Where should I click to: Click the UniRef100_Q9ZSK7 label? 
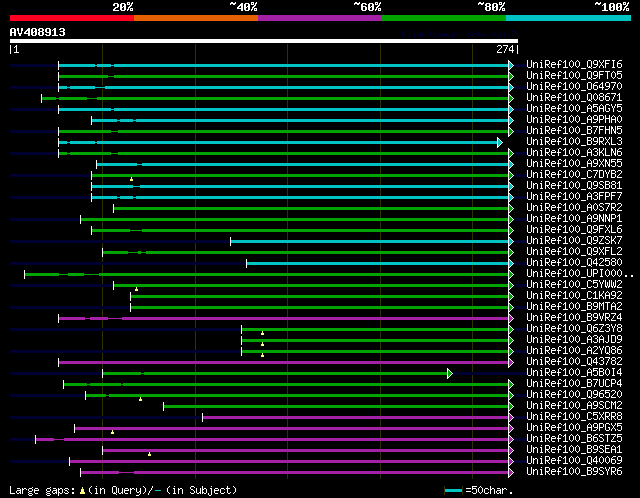(574, 241)
